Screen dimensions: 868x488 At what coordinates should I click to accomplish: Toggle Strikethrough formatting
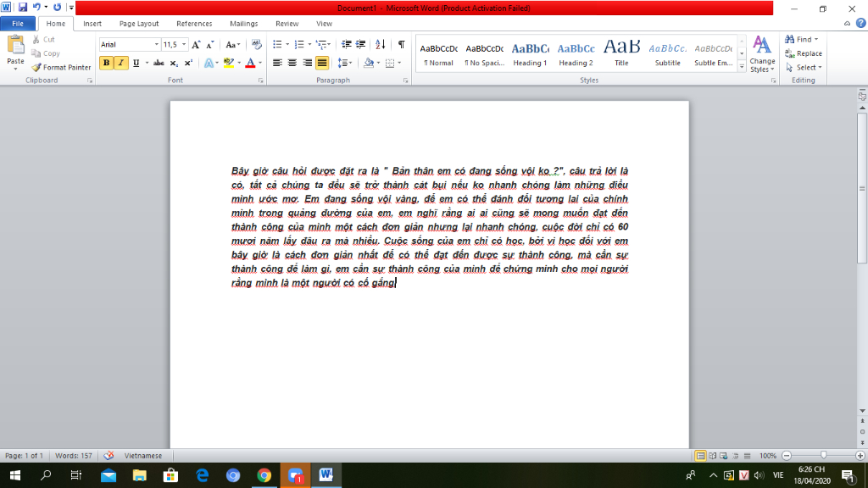159,63
